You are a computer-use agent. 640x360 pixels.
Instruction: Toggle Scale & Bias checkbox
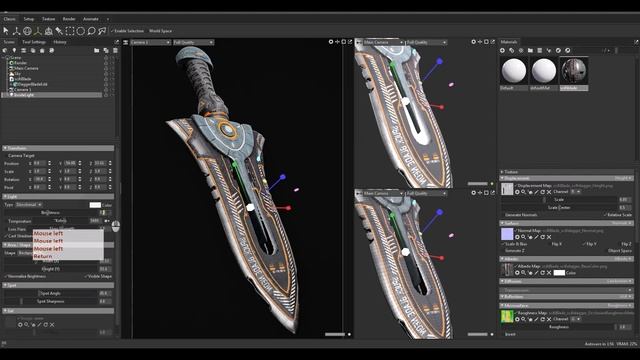coord(514,244)
